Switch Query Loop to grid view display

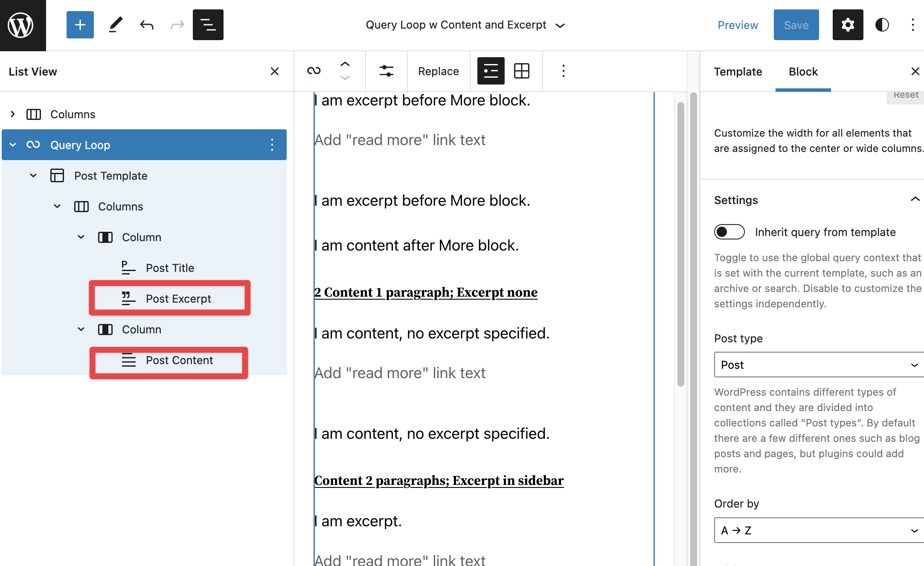(x=522, y=71)
